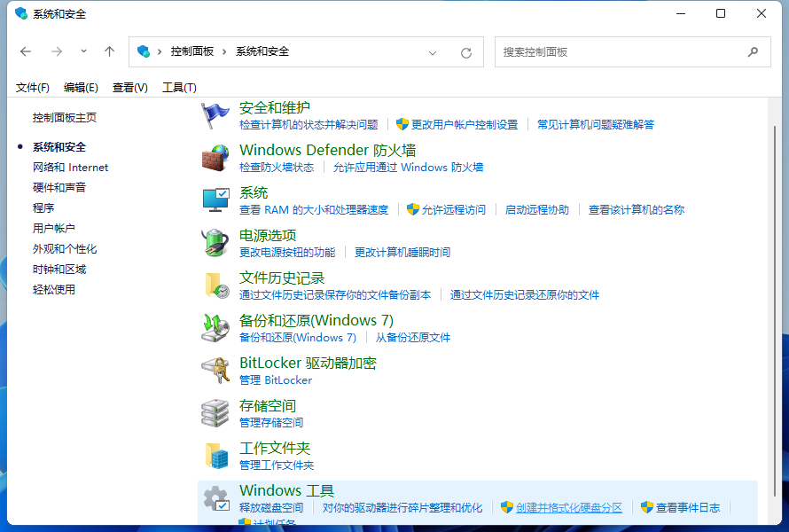Click 通过文件历史记录保存你的文件备份副本
The height and width of the screenshot is (532, 789).
click(x=335, y=295)
